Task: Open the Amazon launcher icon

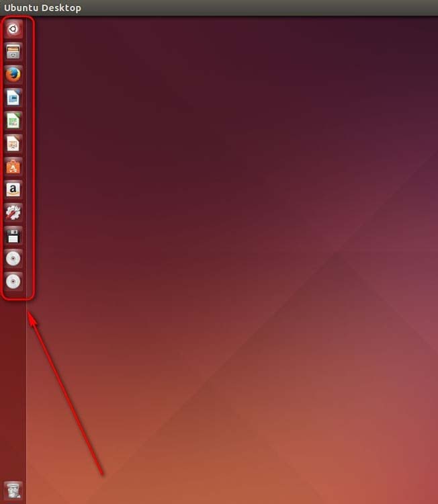Action: tap(13, 190)
